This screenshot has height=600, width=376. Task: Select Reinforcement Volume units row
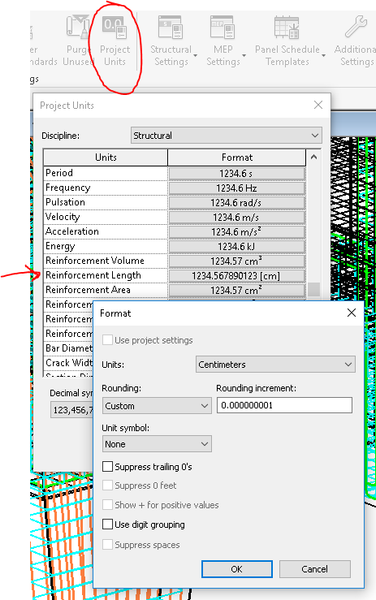[x=106, y=261]
